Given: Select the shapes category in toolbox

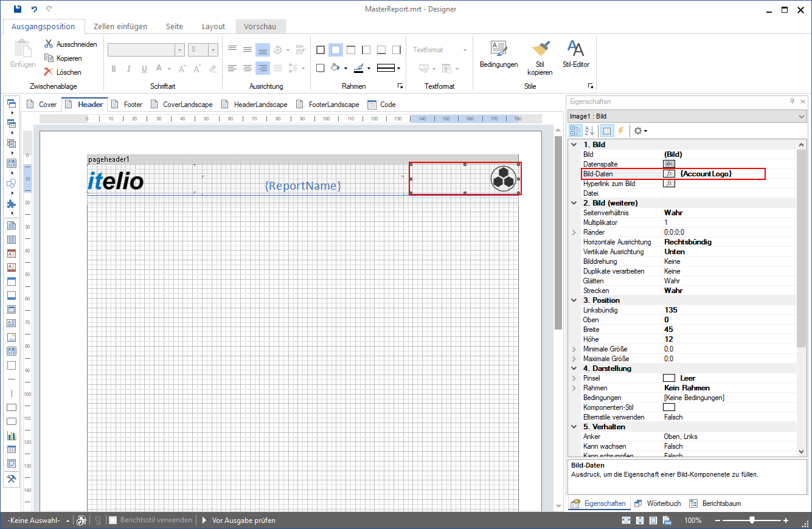Looking at the screenshot, I should tap(11, 183).
